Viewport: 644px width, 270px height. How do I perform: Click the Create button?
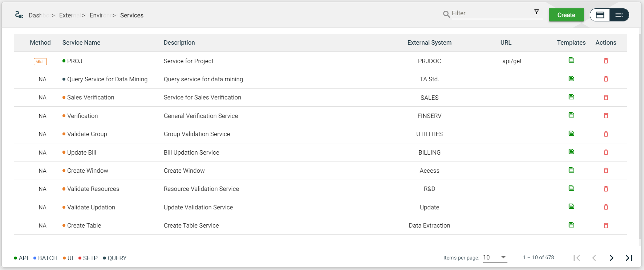point(566,15)
